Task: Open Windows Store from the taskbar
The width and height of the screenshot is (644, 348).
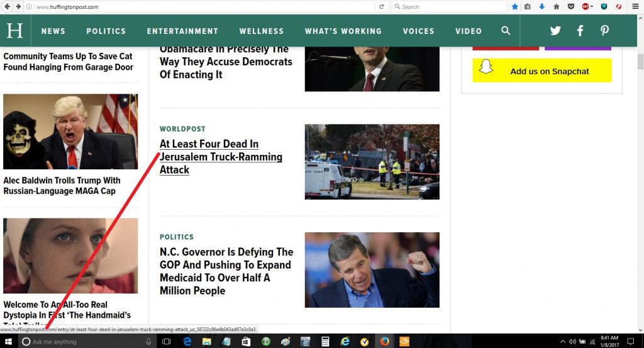Action: point(246,342)
